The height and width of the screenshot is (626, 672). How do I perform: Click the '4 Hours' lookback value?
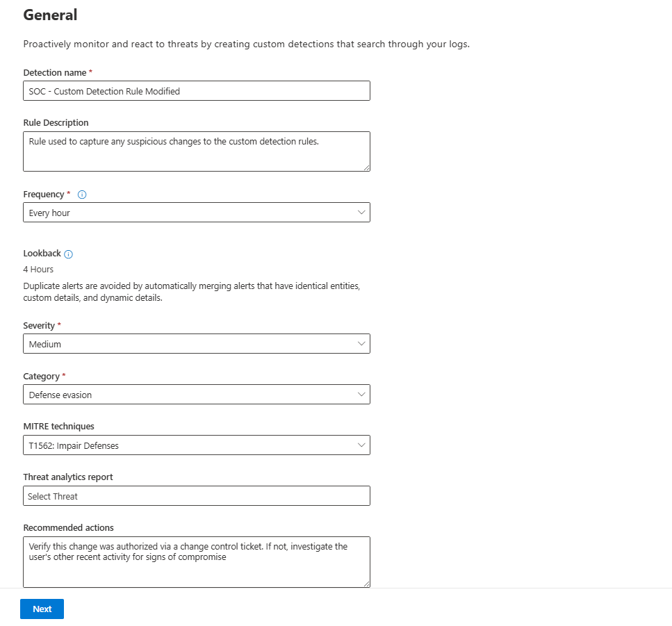(38, 270)
